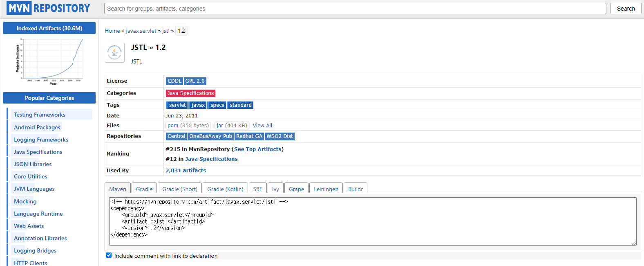Select the Jun 23, 2011 date text

tap(181, 116)
